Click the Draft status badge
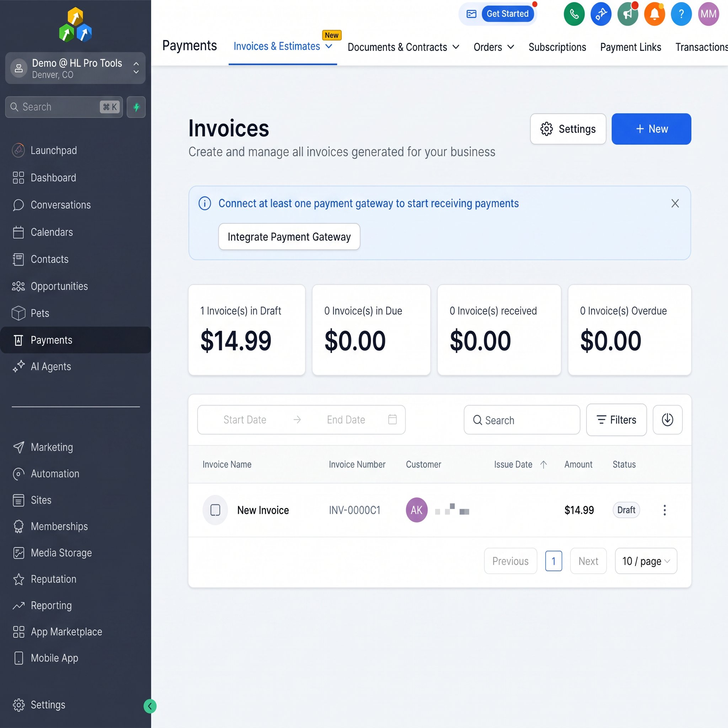The height and width of the screenshot is (728, 728). point(626,510)
